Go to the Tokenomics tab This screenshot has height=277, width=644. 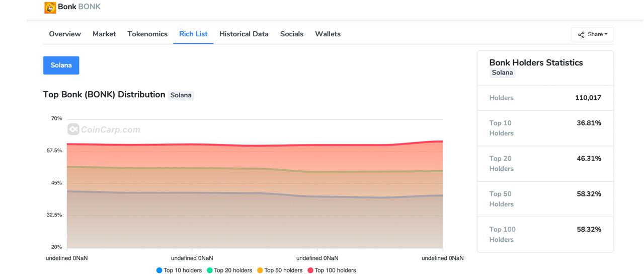click(x=147, y=34)
